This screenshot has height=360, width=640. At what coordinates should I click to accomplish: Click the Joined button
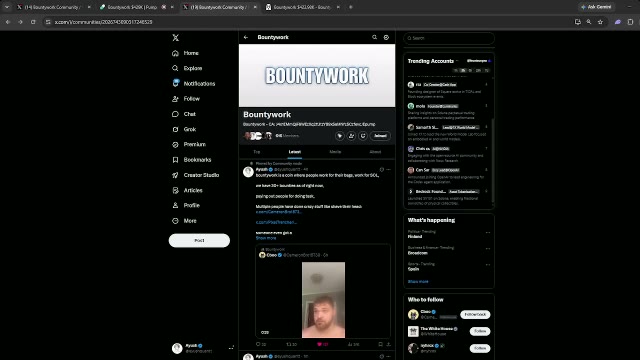[x=380, y=136]
